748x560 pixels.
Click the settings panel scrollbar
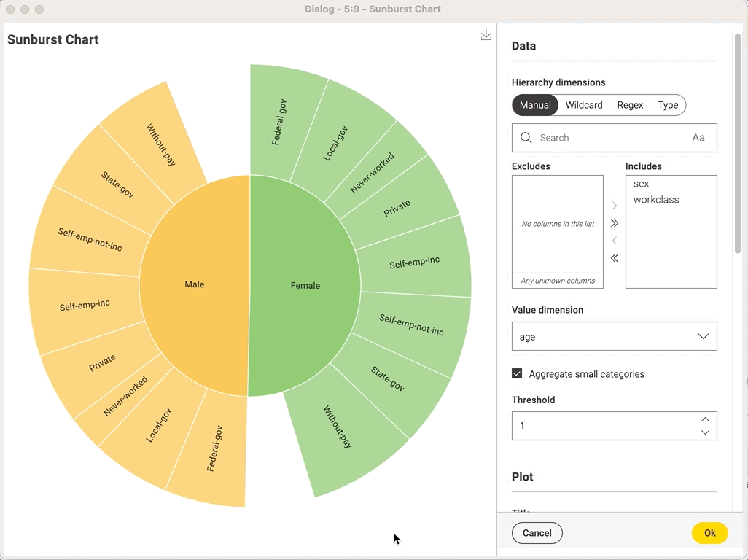coord(738,143)
